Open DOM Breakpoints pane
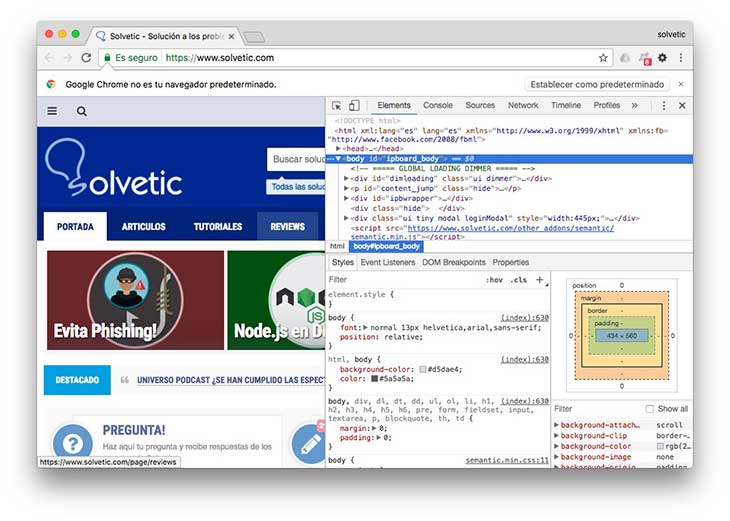The width and height of the screenshot is (730, 521). [453, 262]
